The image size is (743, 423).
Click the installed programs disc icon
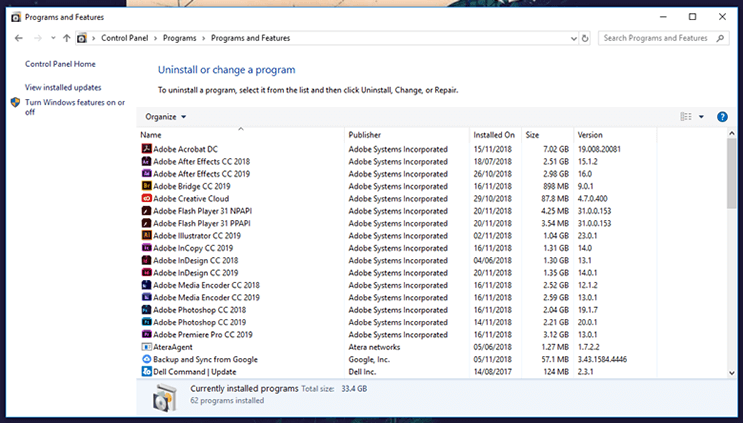coord(164,396)
